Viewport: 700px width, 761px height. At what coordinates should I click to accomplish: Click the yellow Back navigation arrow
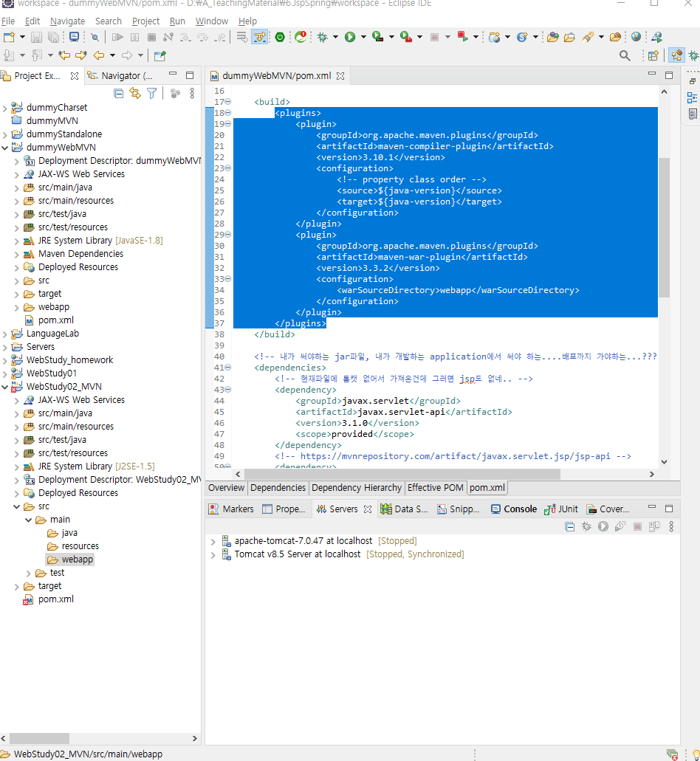[x=99, y=55]
